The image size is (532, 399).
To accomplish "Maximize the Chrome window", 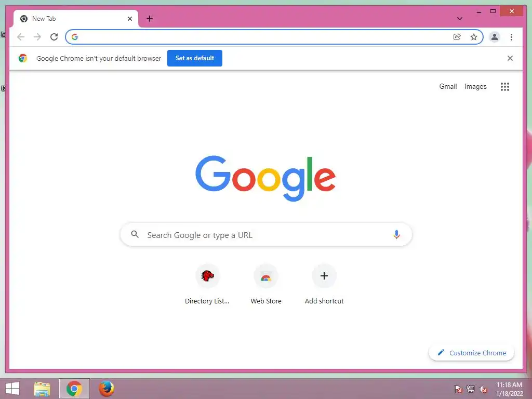I will (493, 11).
